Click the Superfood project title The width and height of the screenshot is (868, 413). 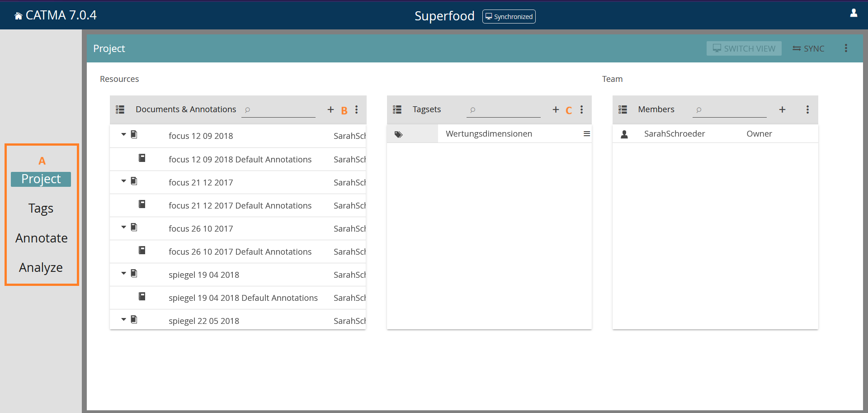[444, 16]
